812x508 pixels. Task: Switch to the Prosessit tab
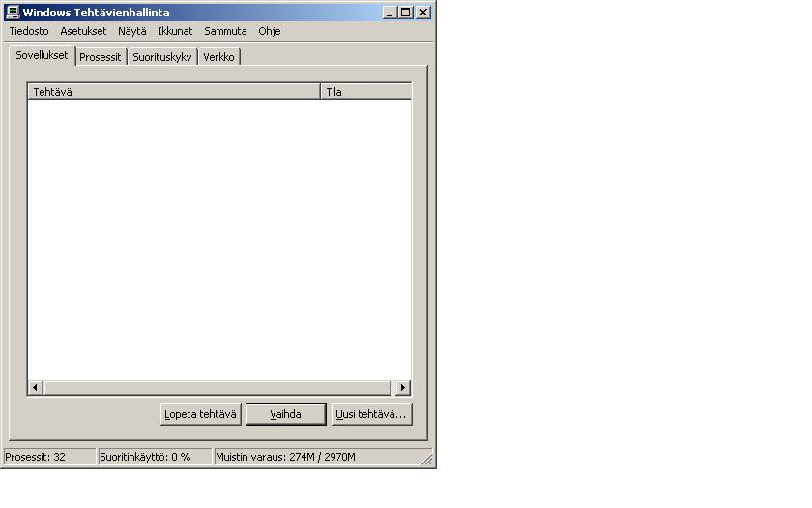101,57
